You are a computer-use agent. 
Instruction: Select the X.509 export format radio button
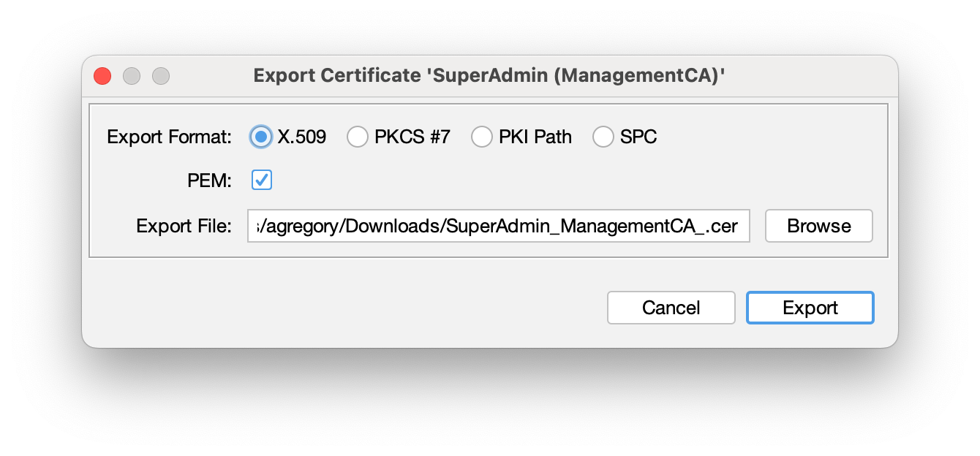261,137
